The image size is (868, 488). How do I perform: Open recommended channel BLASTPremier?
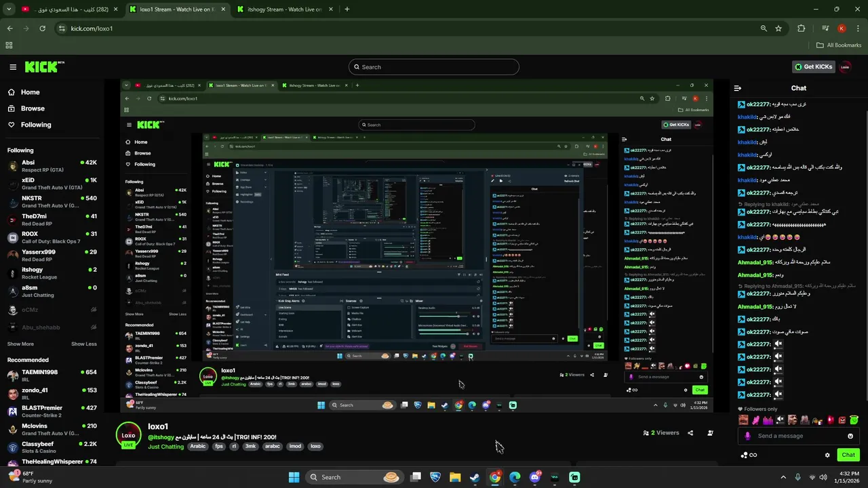[x=52, y=411]
